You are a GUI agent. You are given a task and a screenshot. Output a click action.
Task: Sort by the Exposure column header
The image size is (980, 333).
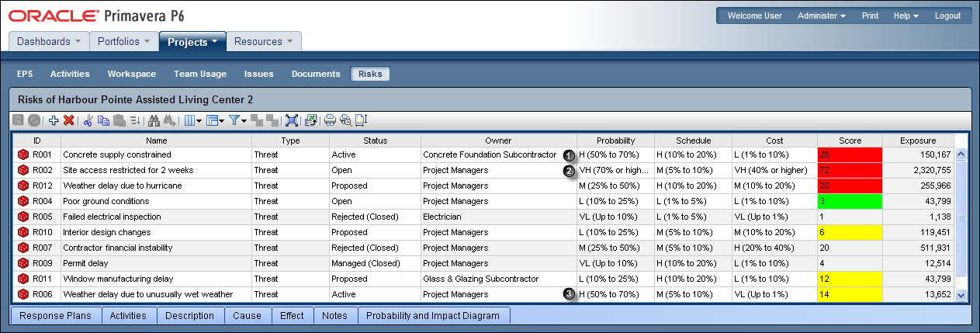[918, 140]
